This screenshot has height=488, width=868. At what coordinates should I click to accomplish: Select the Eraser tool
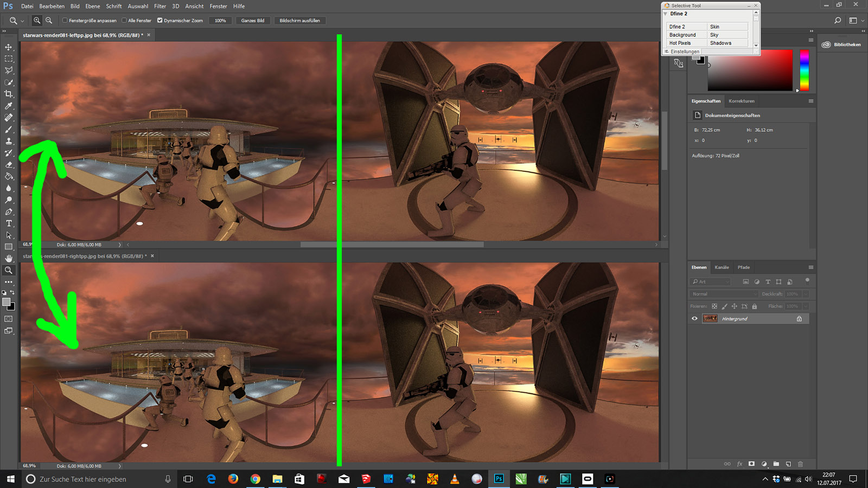(9, 165)
